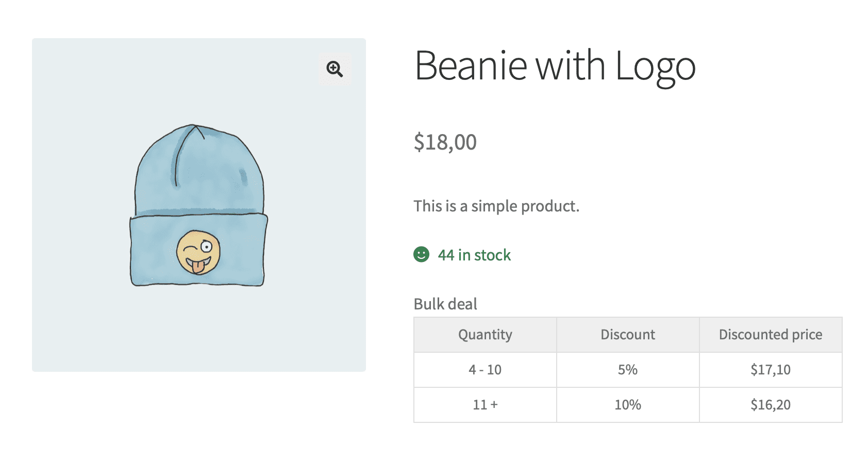Click the "Discounted price" column header
Viewport: 868px width, 459px height.
[770, 335]
